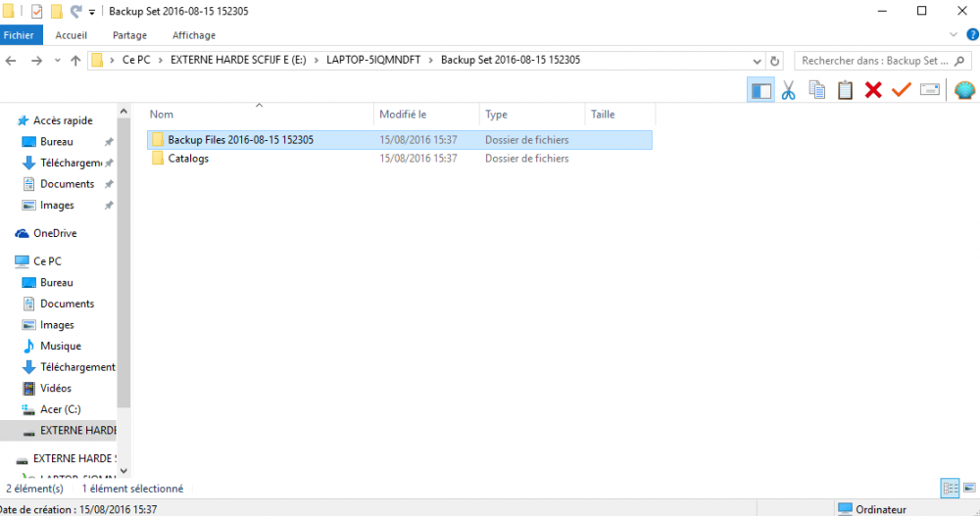Open Images under Ce PC
The height and width of the screenshot is (516, 980).
57,325
